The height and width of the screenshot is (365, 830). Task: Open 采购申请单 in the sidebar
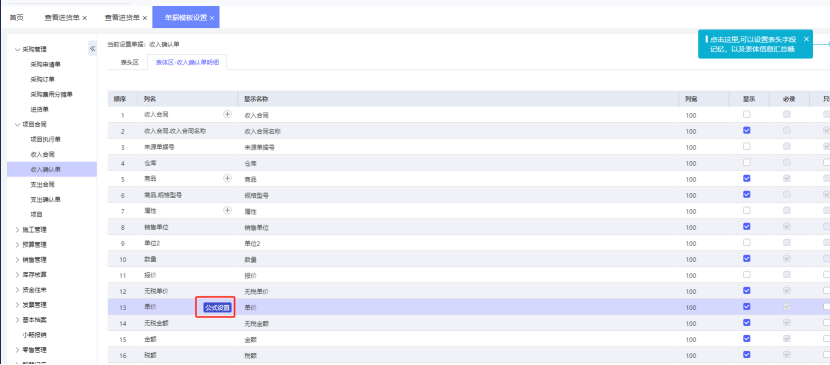point(46,64)
